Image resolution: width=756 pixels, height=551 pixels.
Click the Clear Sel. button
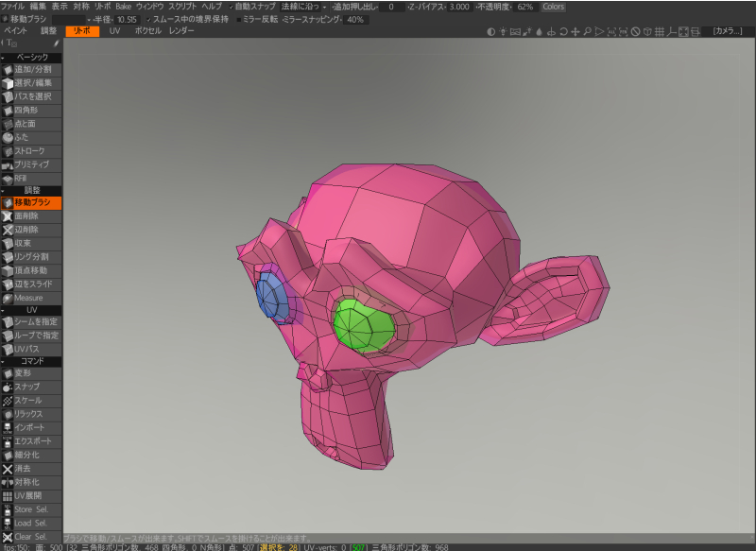pyautogui.click(x=32, y=537)
